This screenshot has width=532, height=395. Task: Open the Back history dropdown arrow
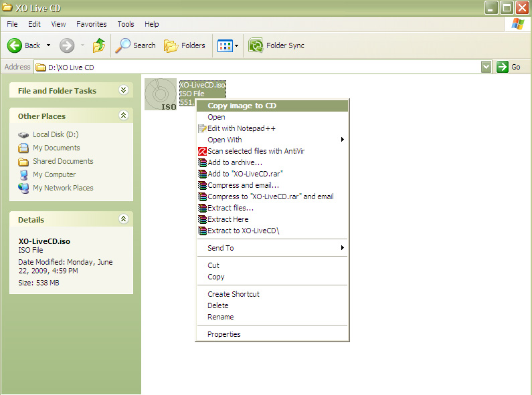49,45
